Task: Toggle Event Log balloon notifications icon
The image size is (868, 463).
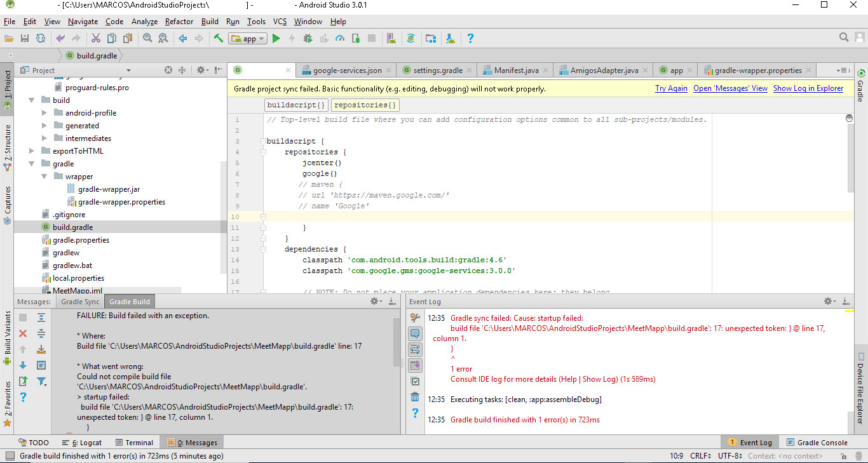Action: tap(415, 333)
